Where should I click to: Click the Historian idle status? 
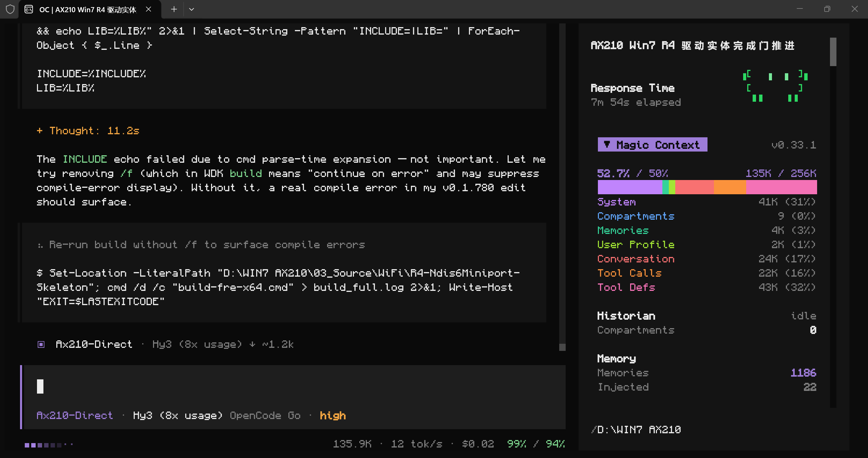[804, 316]
